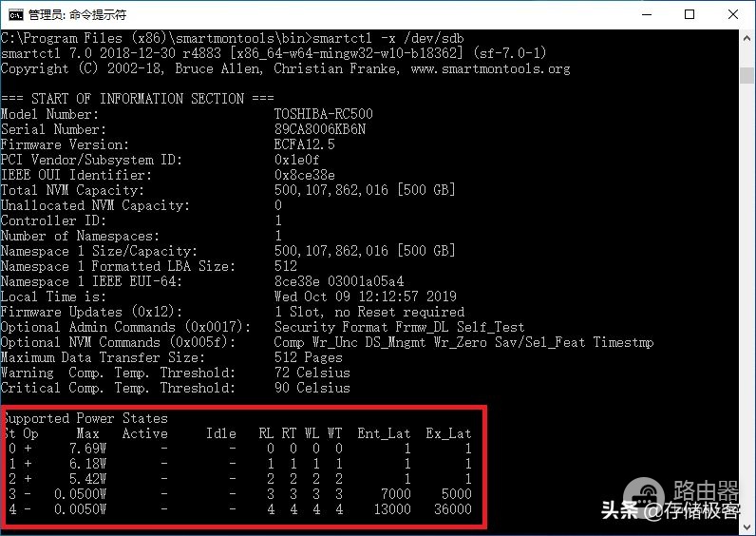The width and height of the screenshot is (756, 536).
Task: Click the window title text 管理员: 命令提示符
Action: [77, 15]
